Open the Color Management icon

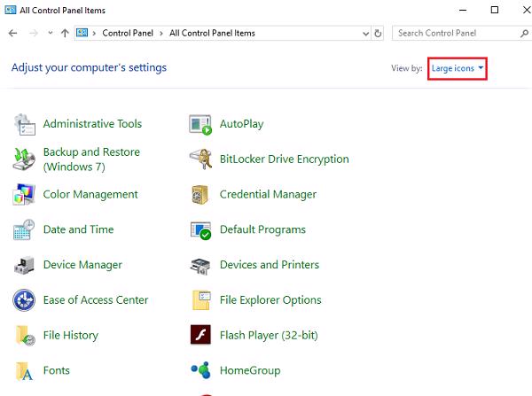pyautogui.click(x=24, y=194)
